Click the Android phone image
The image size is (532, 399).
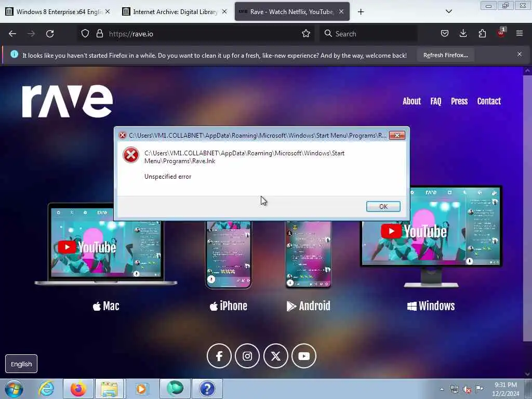pyautogui.click(x=309, y=255)
